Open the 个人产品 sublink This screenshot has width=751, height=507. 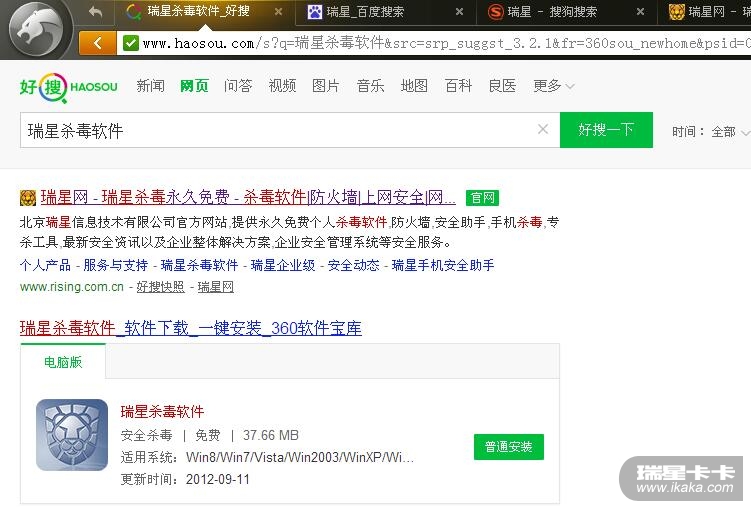(x=45, y=265)
